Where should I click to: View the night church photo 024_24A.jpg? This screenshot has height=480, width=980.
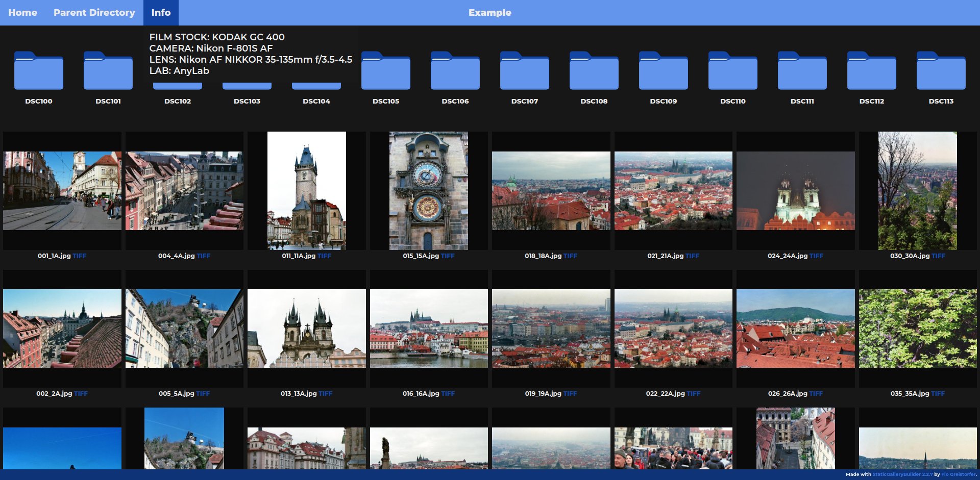pyautogui.click(x=795, y=191)
